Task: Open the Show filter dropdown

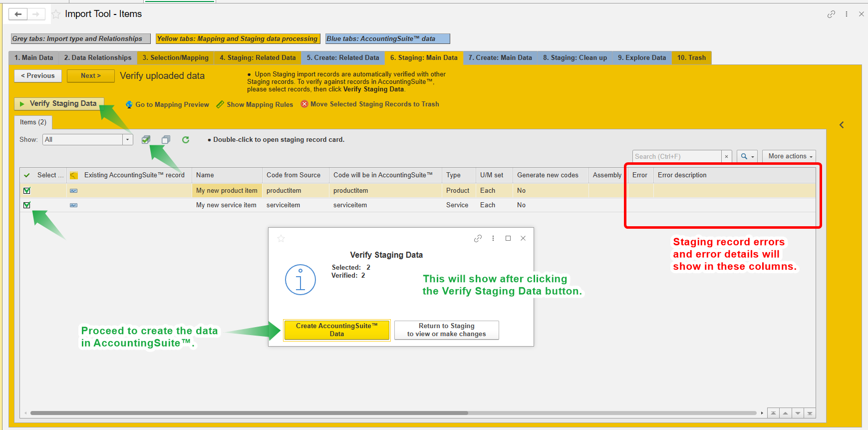Action: 128,140
